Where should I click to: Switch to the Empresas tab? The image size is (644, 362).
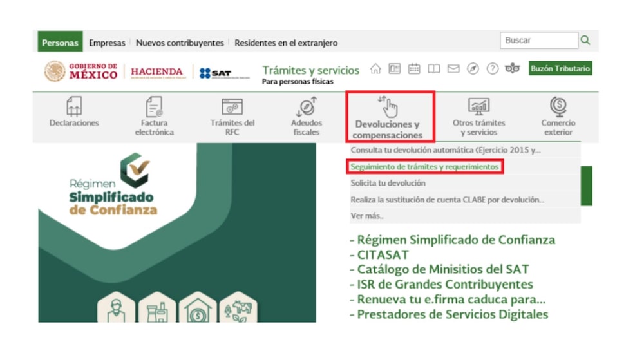[x=107, y=43]
